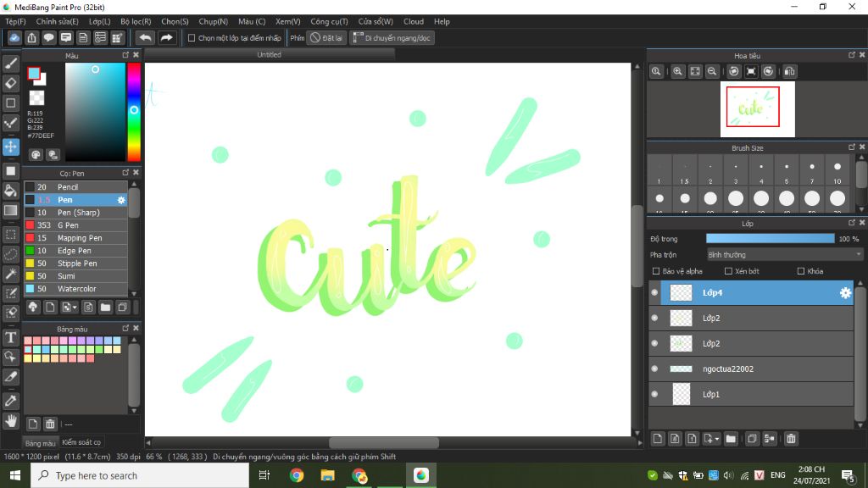This screenshot has width=868, height=488.
Task: Open the Pen brush settings gear
Action: 121,200
